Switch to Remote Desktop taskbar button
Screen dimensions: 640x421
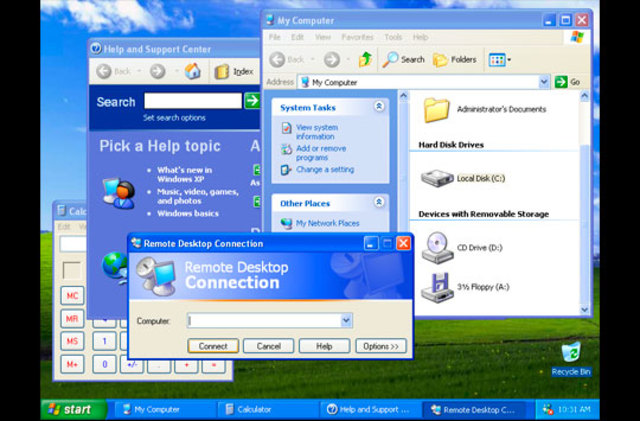[473, 409]
